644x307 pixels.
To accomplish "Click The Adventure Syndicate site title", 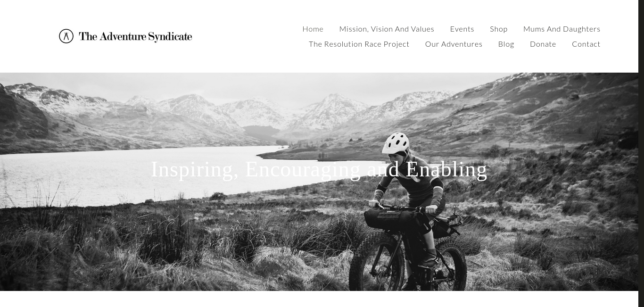I will (x=135, y=37).
